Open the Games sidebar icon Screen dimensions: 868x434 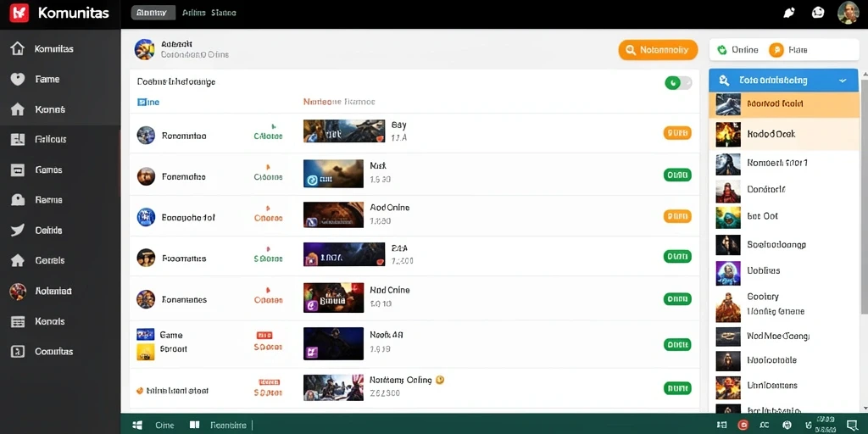18,170
